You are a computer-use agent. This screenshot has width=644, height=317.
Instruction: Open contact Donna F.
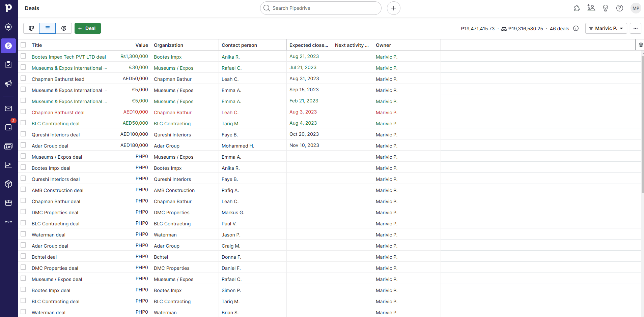[x=231, y=257]
